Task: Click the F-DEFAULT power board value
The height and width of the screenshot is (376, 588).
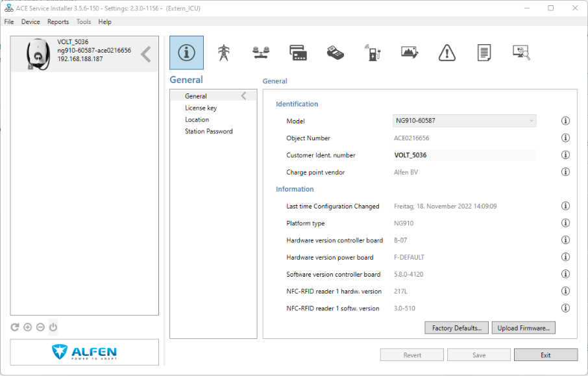Action: coord(409,257)
